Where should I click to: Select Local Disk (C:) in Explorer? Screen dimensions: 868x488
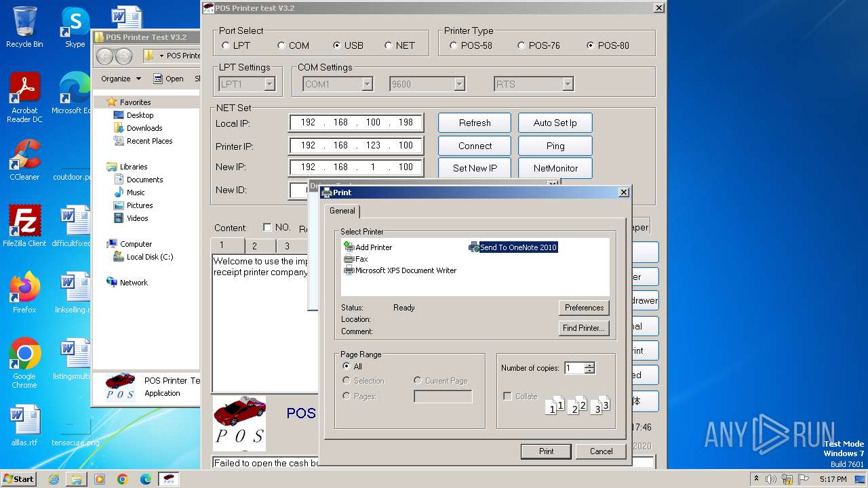tap(143, 257)
